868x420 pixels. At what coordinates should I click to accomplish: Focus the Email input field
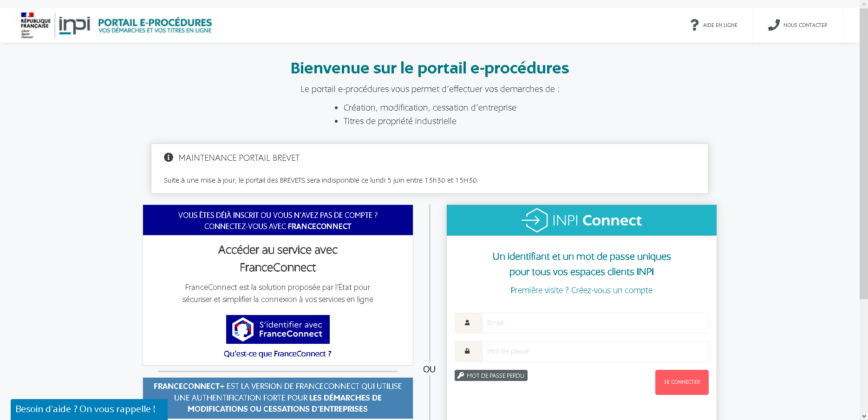tap(595, 323)
